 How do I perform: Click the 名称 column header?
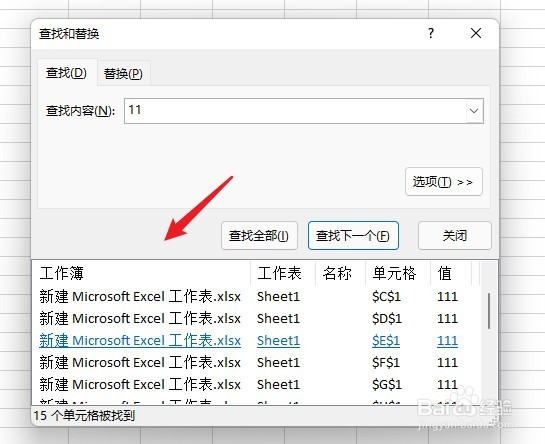tap(340, 273)
